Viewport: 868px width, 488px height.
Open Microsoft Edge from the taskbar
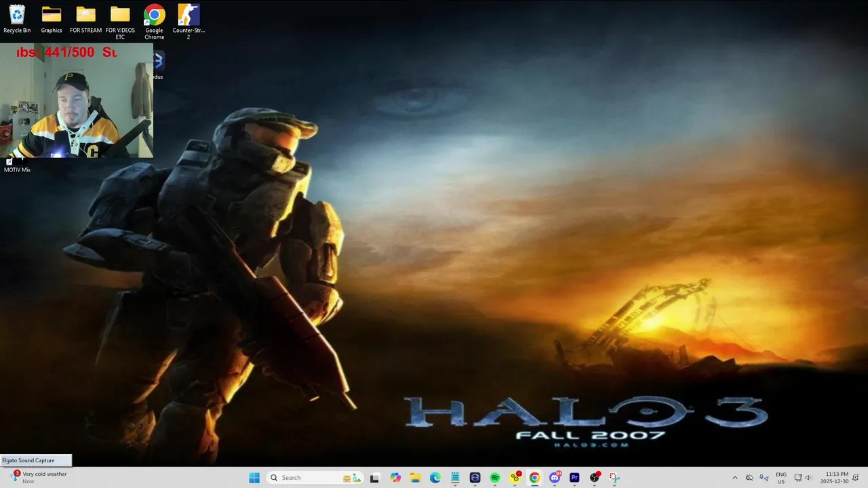pyautogui.click(x=435, y=478)
